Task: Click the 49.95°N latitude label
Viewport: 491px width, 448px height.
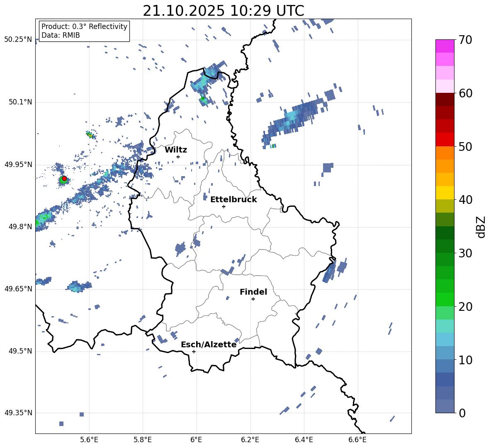Action: click(18, 165)
